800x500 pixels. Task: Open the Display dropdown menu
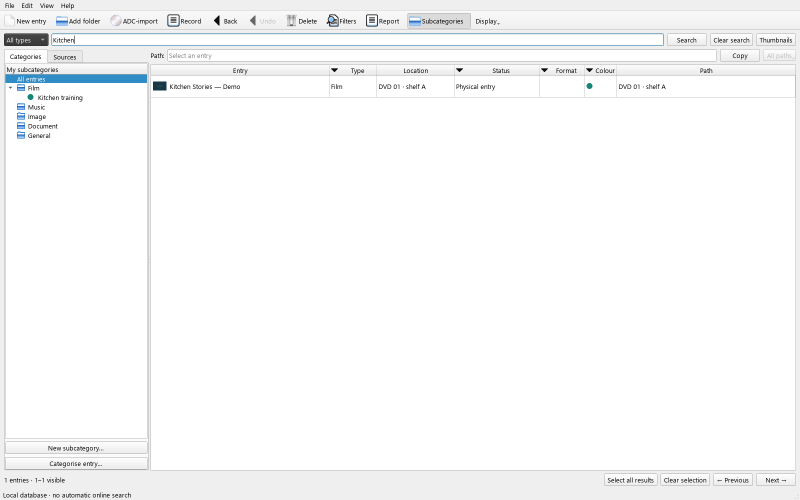(x=487, y=21)
